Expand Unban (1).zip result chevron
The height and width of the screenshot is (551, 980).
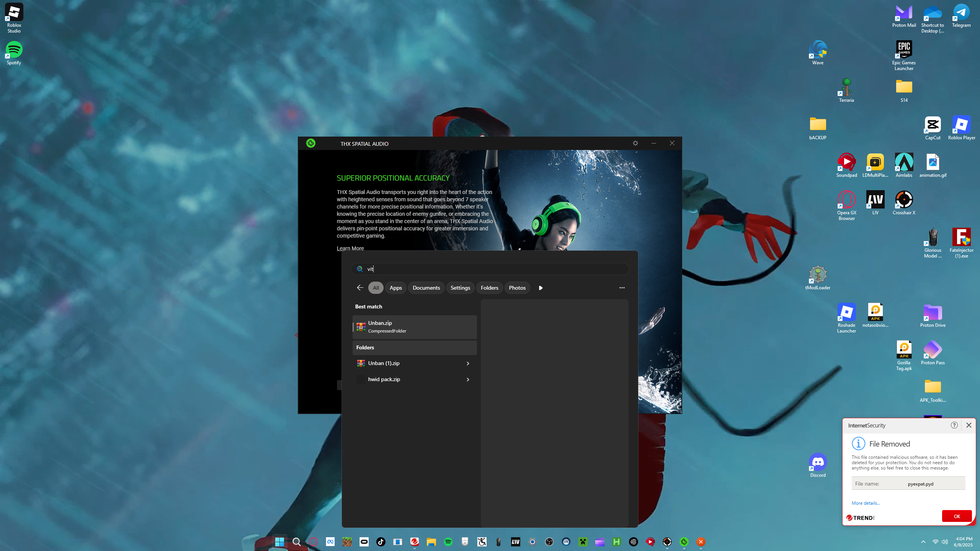click(468, 364)
